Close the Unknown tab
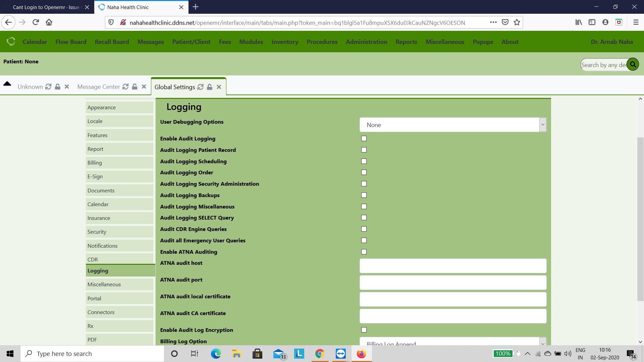This screenshot has height=362, width=644. 66,86
